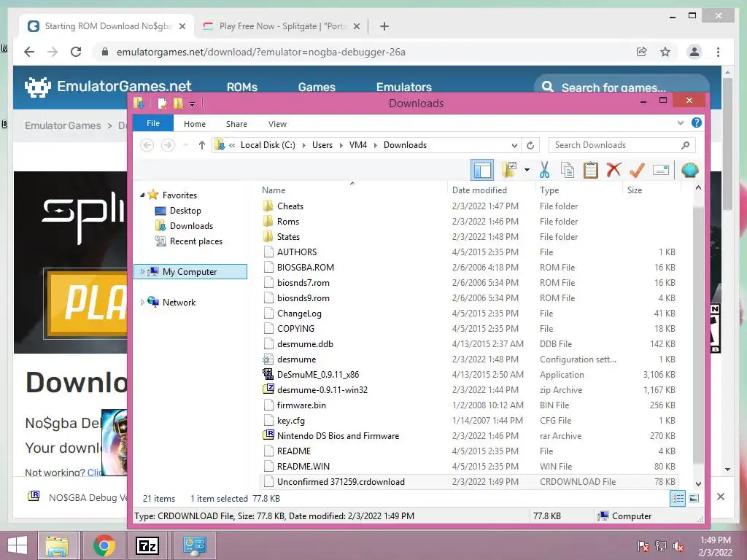Screen dimensions: 747x560
Task: Click the Windows Start button
Action: pos(18,545)
